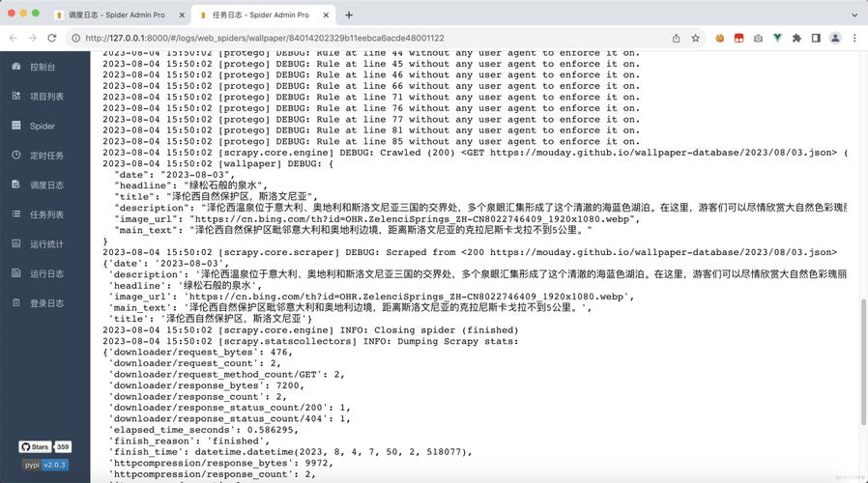Click the green Vue devtools extension icon
868x483 pixels.
coord(777,38)
